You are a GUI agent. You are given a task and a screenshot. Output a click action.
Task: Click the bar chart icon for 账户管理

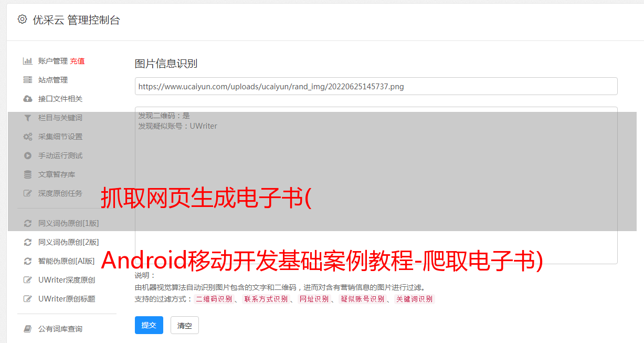point(28,61)
